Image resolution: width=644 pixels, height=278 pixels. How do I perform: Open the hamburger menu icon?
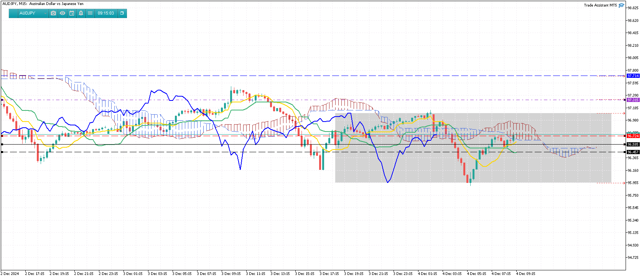(90, 13)
